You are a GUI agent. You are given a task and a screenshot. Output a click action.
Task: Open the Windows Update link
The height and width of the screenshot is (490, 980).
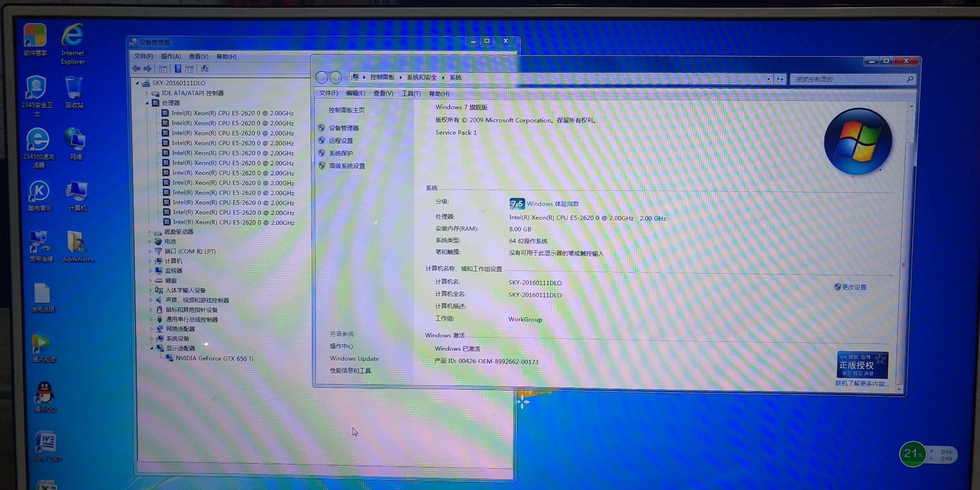[354, 359]
